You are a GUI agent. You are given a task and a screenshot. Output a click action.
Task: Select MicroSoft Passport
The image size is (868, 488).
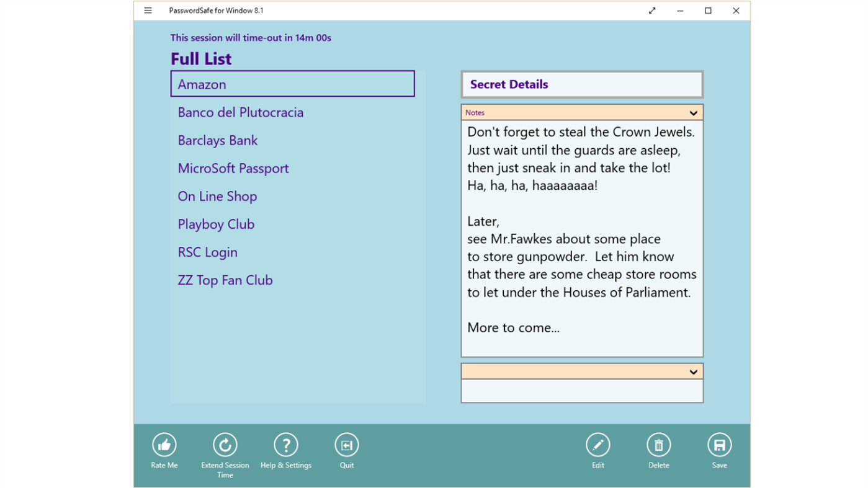(233, 168)
